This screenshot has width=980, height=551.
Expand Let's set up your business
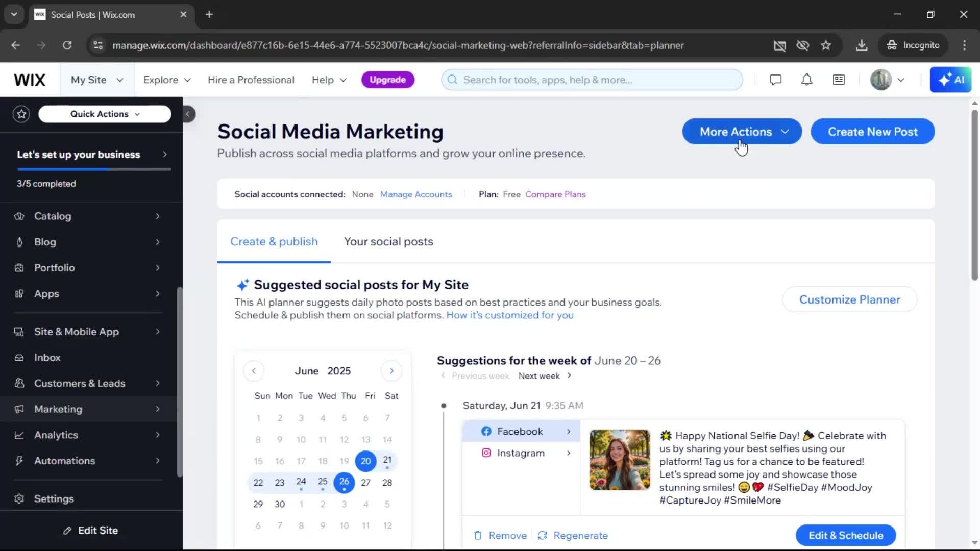[92, 155]
